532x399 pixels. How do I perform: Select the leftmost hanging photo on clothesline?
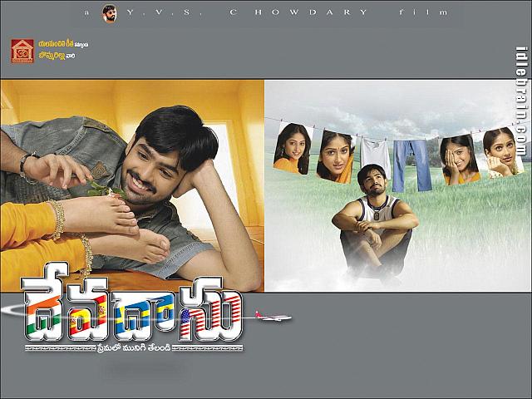(291, 150)
